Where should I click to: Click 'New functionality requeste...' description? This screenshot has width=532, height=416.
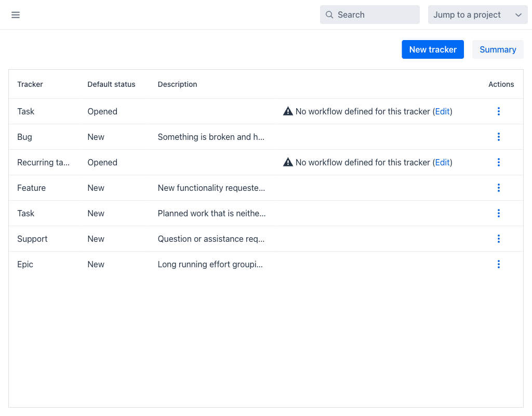click(211, 188)
